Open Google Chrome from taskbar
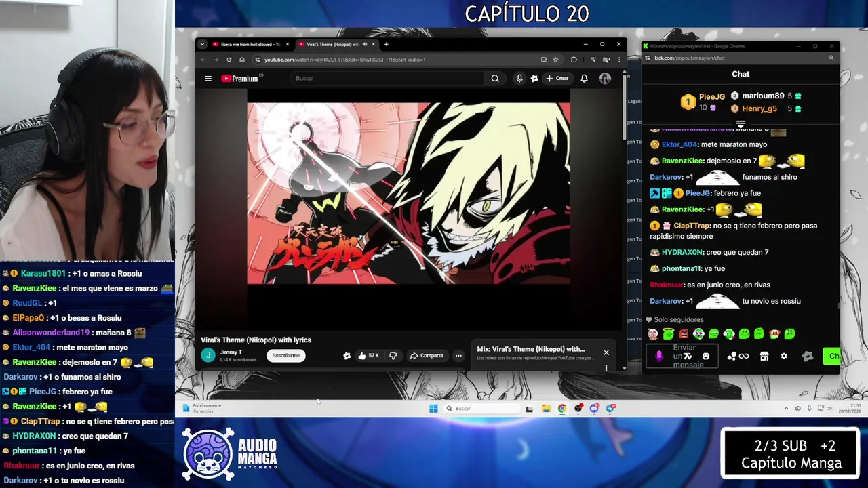 562,409
